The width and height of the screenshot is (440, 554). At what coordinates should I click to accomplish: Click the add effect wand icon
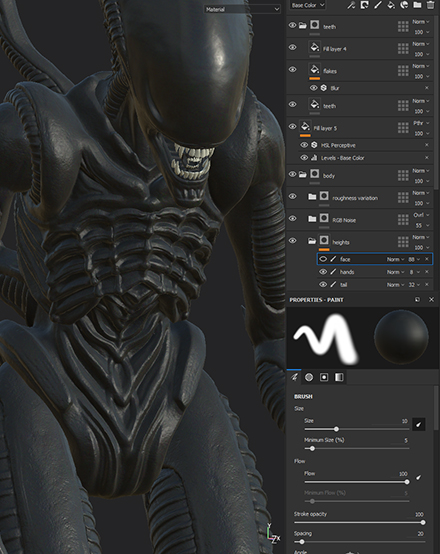[x=351, y=5]
